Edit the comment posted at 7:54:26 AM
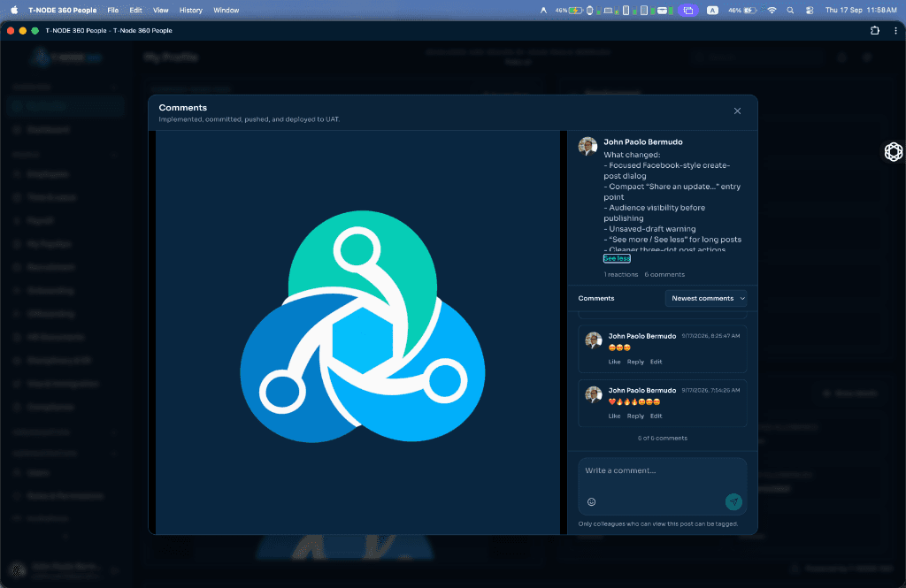This screenshot has height=588, width=906. tap(656, 416)
